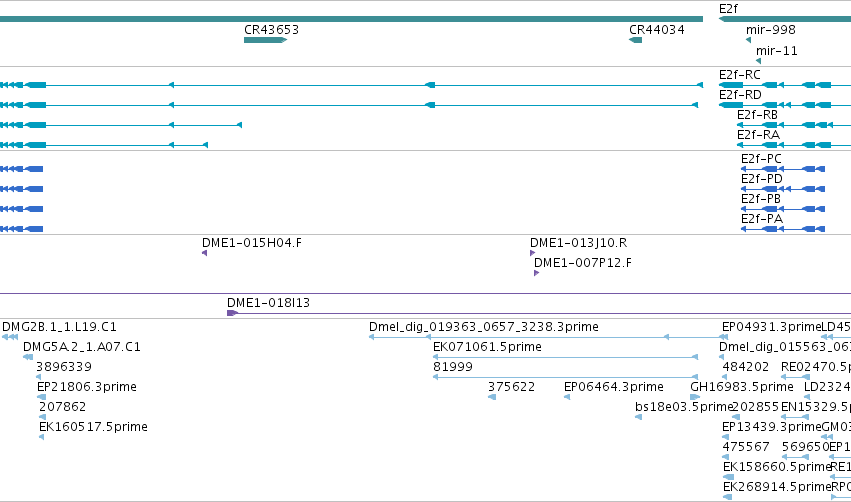Click the EK158660.5prime label
The image size is (851, 502).
[777, 467]
